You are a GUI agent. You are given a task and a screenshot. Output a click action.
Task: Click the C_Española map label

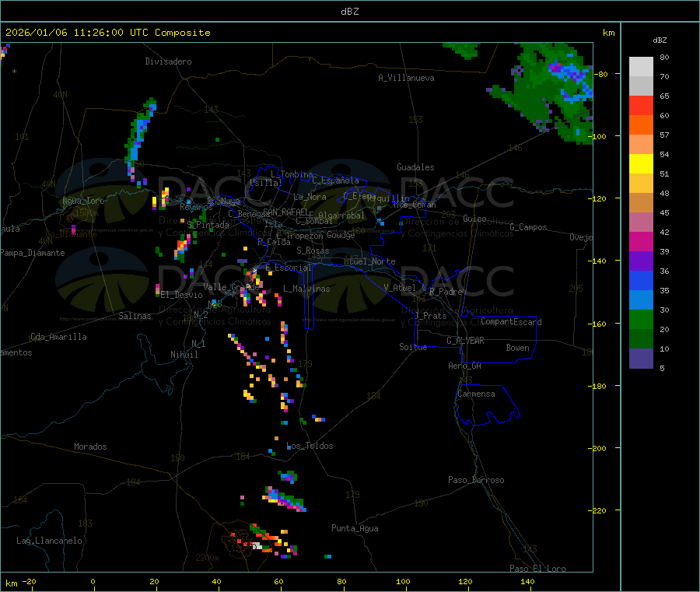point(336,180)
